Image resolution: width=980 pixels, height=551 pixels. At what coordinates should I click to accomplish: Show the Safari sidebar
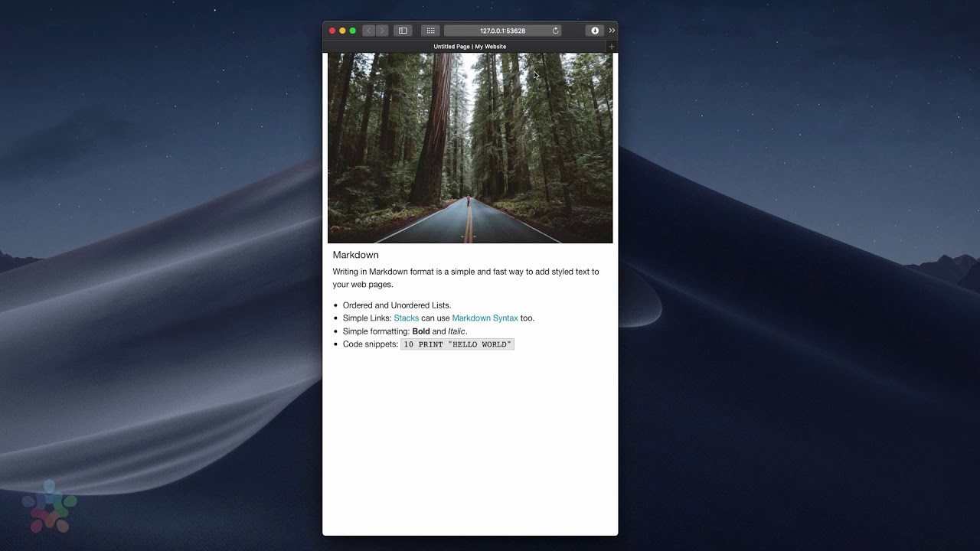point(403,31)
